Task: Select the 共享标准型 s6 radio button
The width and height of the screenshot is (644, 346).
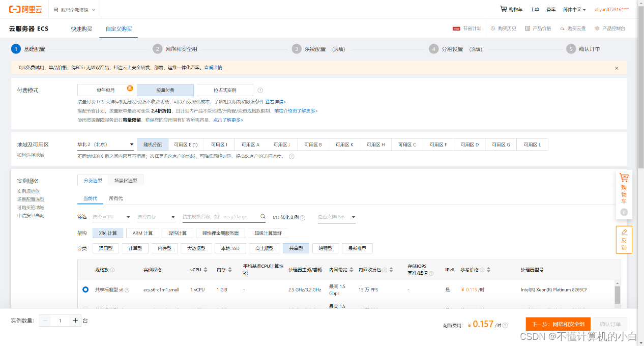Action: point(85,290)
